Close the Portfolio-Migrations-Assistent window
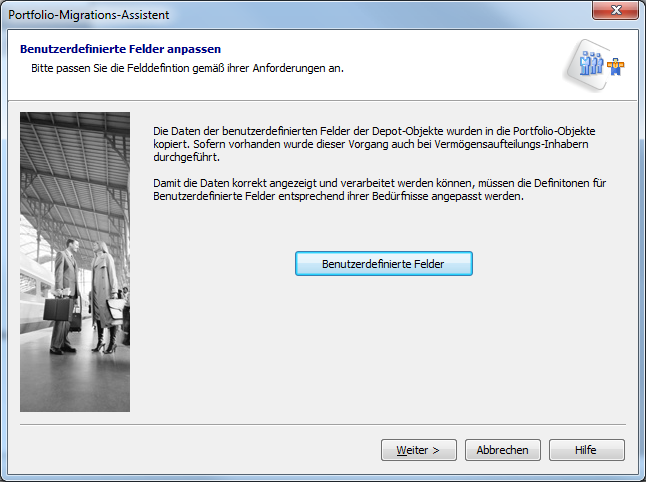This screenshot has width=646, height=482. (x=617, y=12)
